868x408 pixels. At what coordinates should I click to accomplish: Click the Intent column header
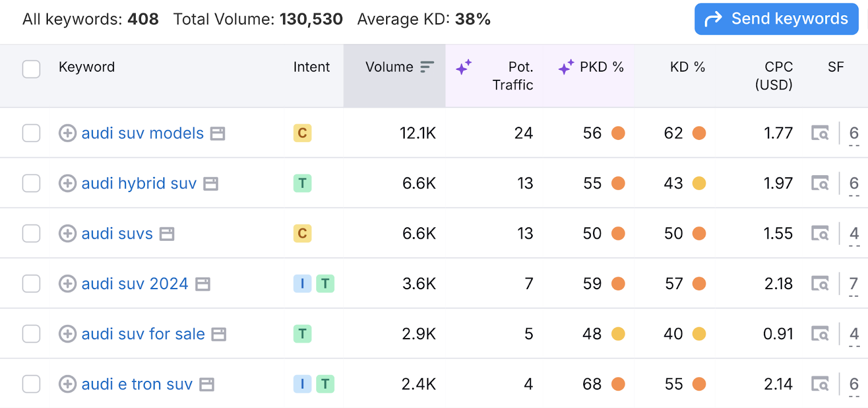click(311, 67)
